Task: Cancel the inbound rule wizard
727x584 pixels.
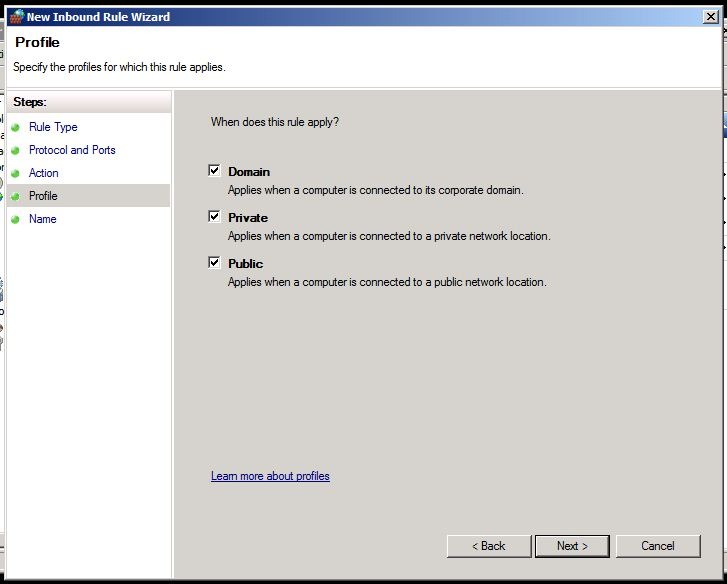Action: click(658, 546)
